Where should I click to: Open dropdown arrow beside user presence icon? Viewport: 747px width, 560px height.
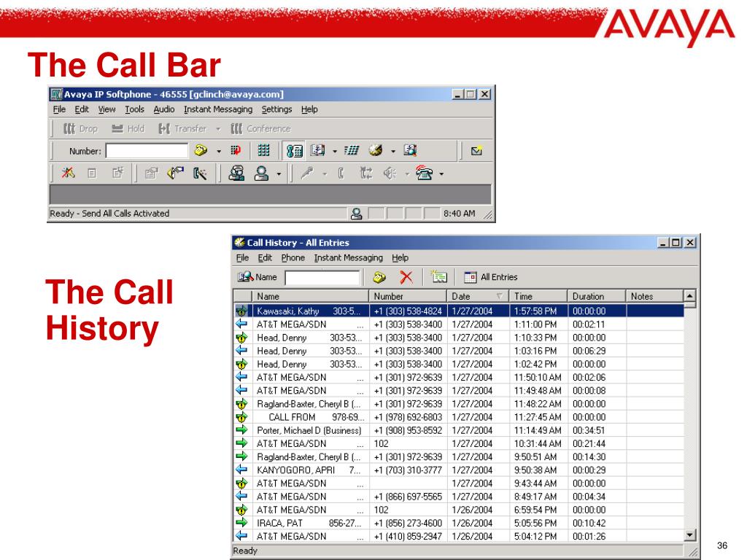(279, 174)
